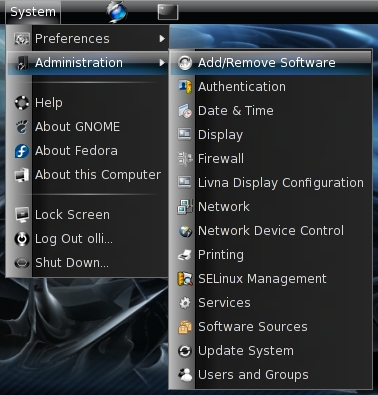Image resolution: width=378 pixels, height=395 pixels.
Task: Open the terminal icon in top panel
Action: click(168, 12)
